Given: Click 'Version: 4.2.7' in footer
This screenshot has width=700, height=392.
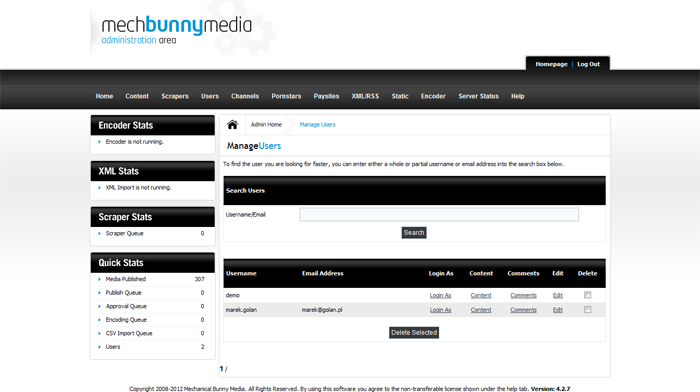Looking at the screenshot, I should click(x=550, y=389).
